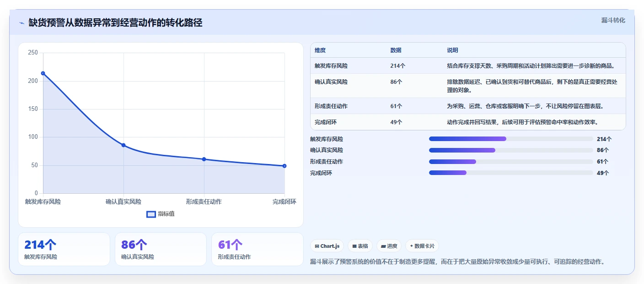The height and width of the screenshot is (284, 644).
Task: Click the 维度 column header
Action: [320, 50]
